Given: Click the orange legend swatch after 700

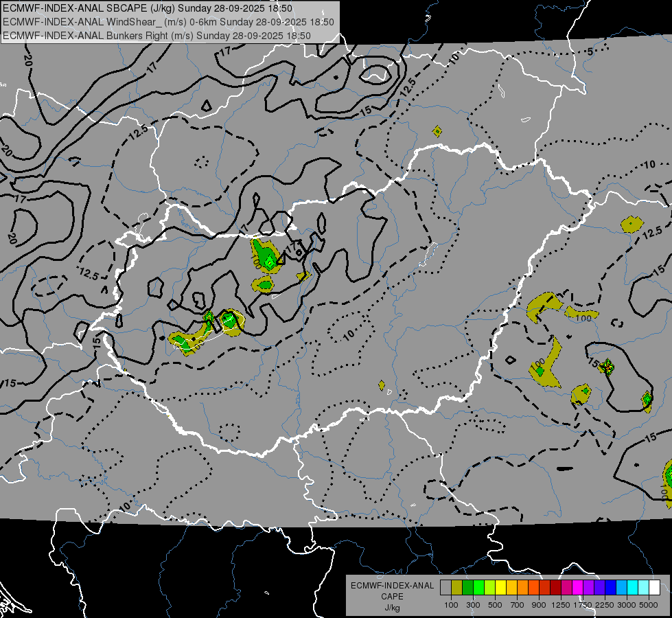Looking at the screenshot, I should click(x=523, y=588).
